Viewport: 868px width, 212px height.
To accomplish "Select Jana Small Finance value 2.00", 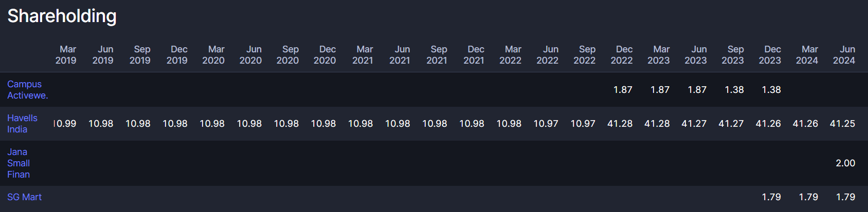I will (x=845, y=163).
